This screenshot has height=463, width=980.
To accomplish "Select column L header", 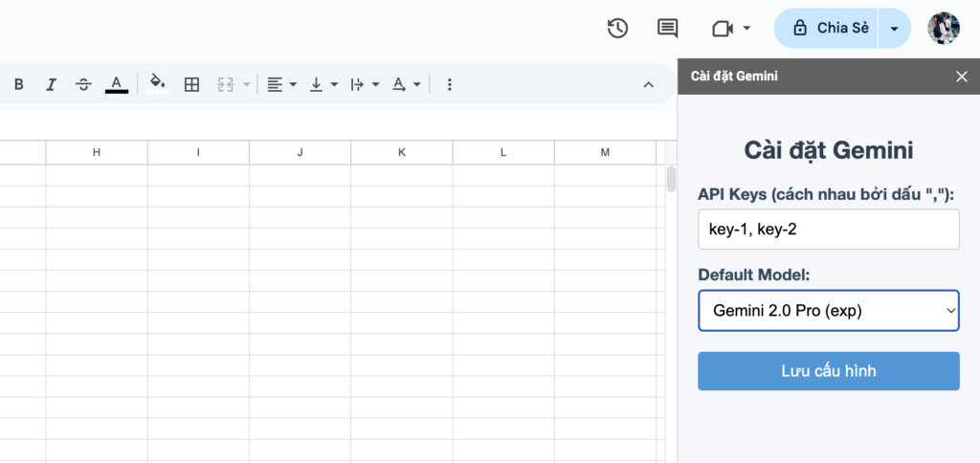I will click(503, 152).
